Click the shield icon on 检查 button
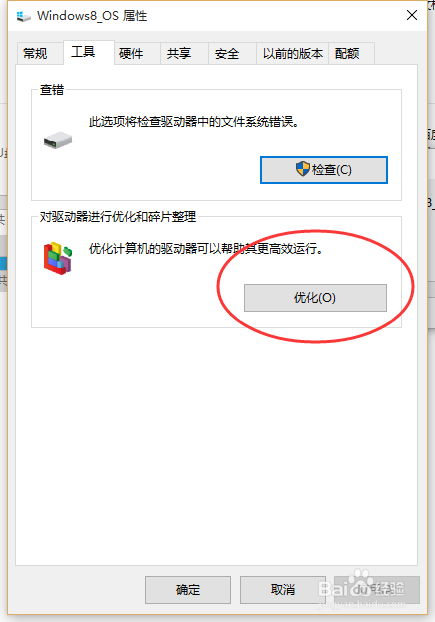 click(303, 169)
